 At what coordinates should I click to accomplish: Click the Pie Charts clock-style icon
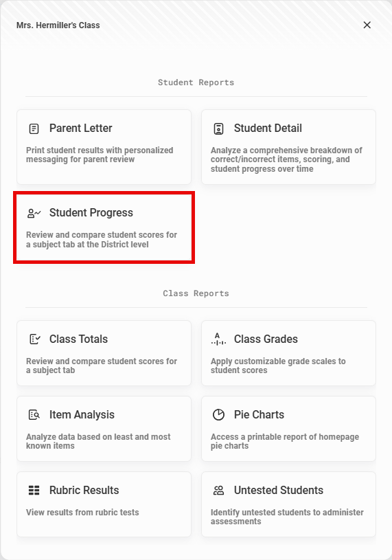218,414
